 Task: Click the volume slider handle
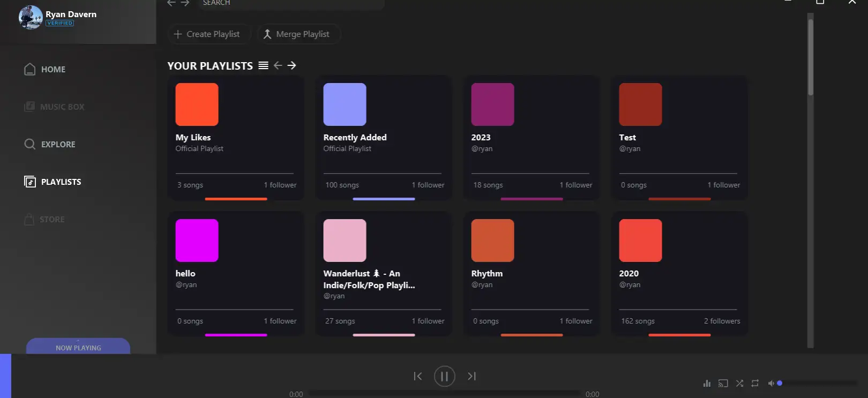pos(780,383)
